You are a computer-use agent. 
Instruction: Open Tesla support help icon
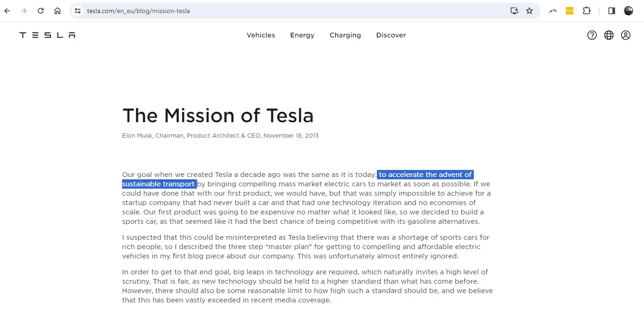592,35
